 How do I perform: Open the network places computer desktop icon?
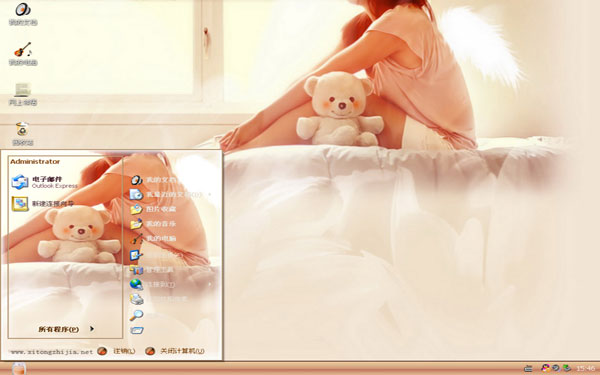click(23, 94)
